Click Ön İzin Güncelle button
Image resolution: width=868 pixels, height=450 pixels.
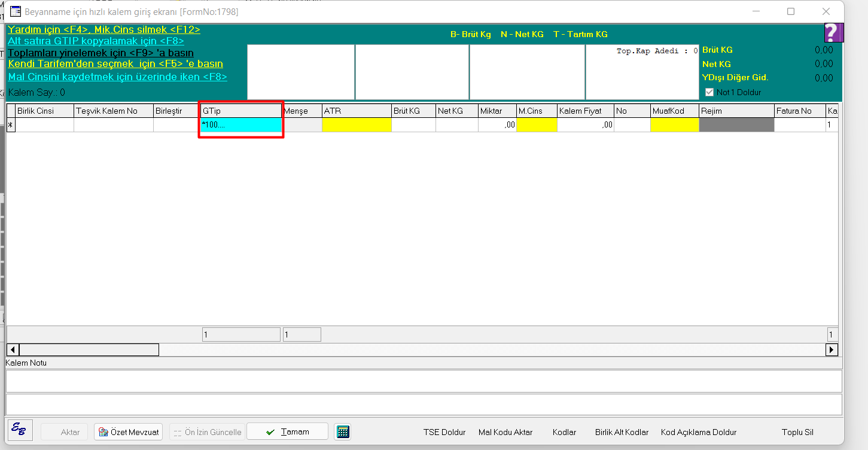point(207,432)
